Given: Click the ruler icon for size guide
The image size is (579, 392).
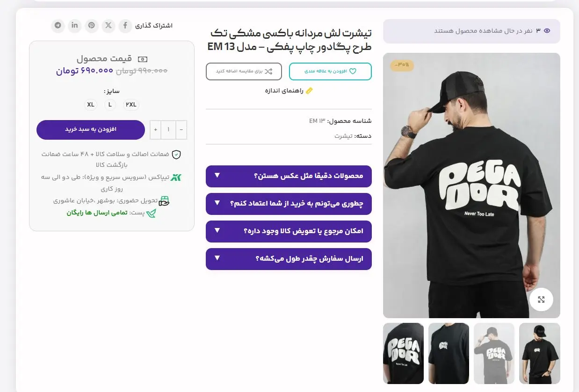Looking at the screenshot, I should pyautogui.click(x=309, y=91).
